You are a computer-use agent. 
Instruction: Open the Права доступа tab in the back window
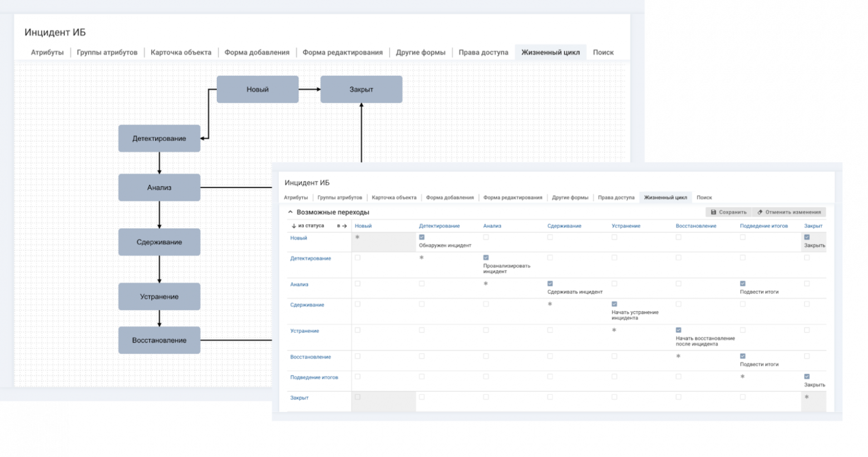[x=483, y=52]
